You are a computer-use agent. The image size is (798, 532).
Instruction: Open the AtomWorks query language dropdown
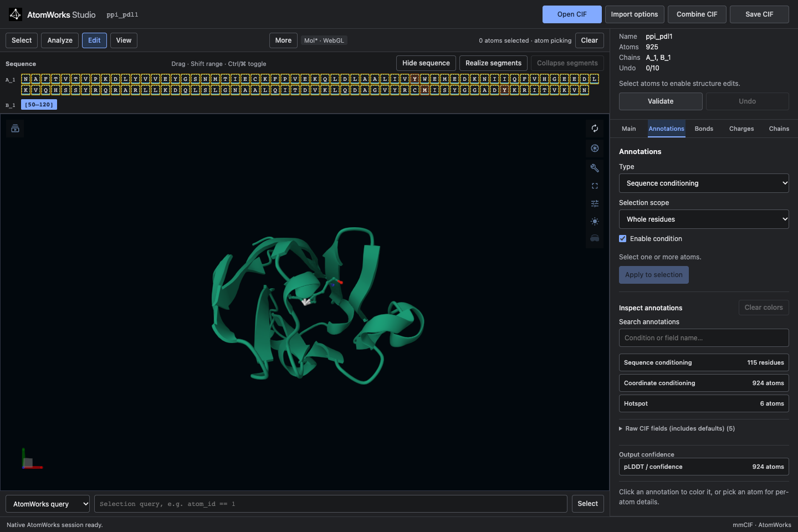[x=48, y=504]
